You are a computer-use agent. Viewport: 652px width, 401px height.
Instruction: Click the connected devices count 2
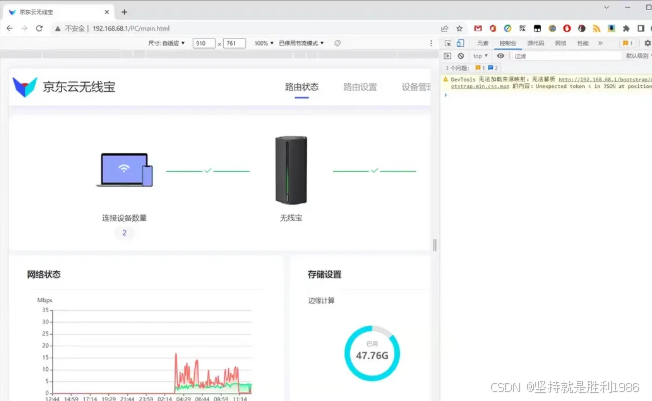[x=124, y=233]
